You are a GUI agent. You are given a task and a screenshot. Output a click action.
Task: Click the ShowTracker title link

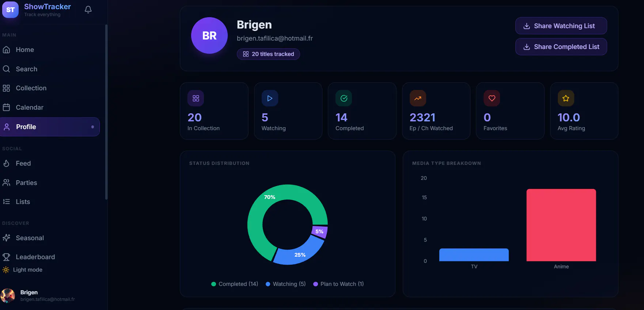[x=48, y=7]
